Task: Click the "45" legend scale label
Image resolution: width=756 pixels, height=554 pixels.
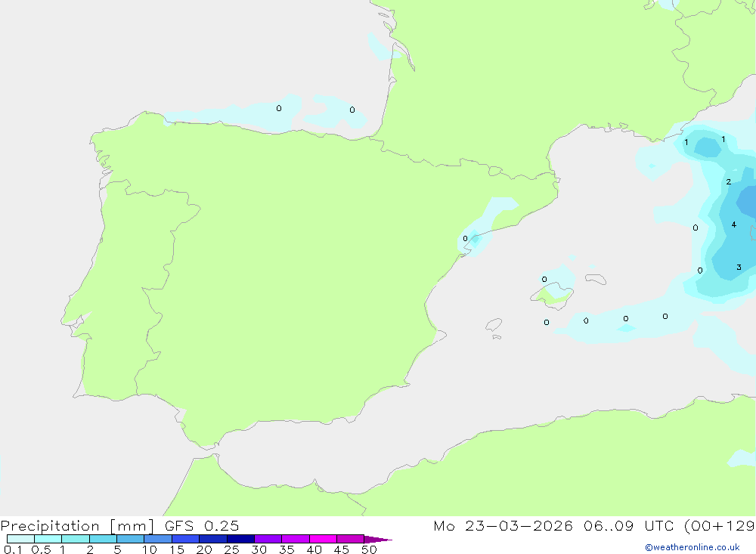Action: tap(342, 549)
